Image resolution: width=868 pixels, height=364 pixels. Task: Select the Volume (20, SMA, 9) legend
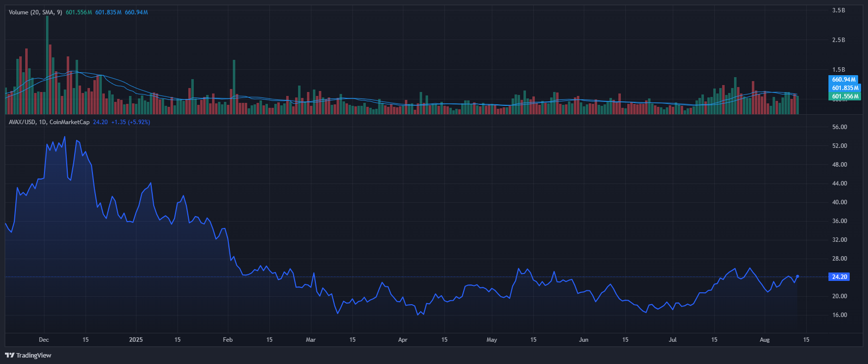tap(35, 12)
